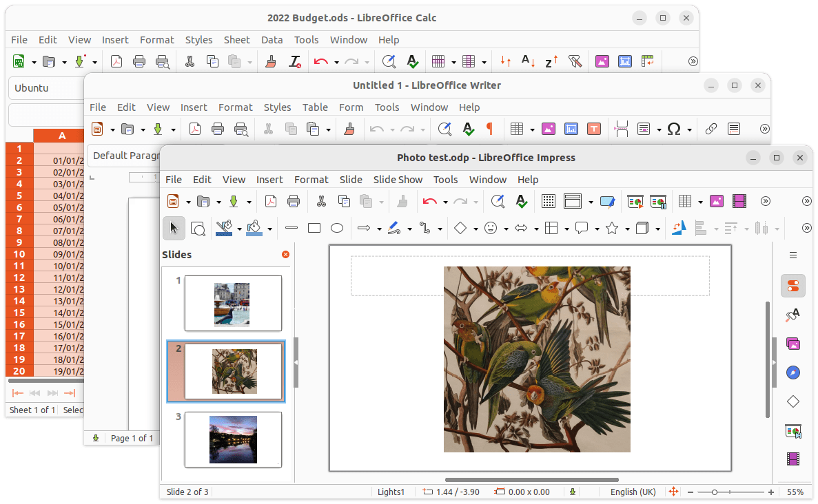This screenshot has width=818, height=504.
Task: Click Insert Hyperlink icon in Writer toolbar
Action: point(710,129)
